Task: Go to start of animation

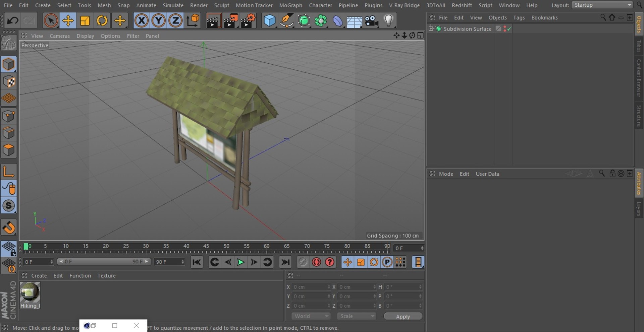Action: click(197, 262)
